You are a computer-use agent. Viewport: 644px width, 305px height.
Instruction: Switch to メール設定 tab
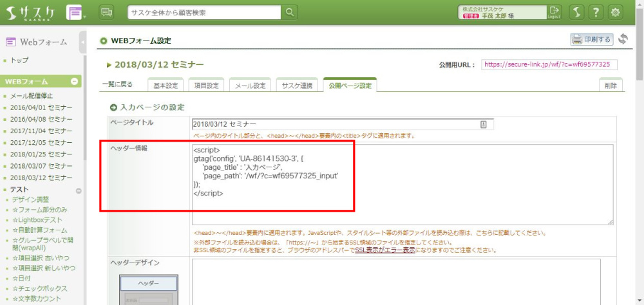pyautogui.click(x=250, y=86)
